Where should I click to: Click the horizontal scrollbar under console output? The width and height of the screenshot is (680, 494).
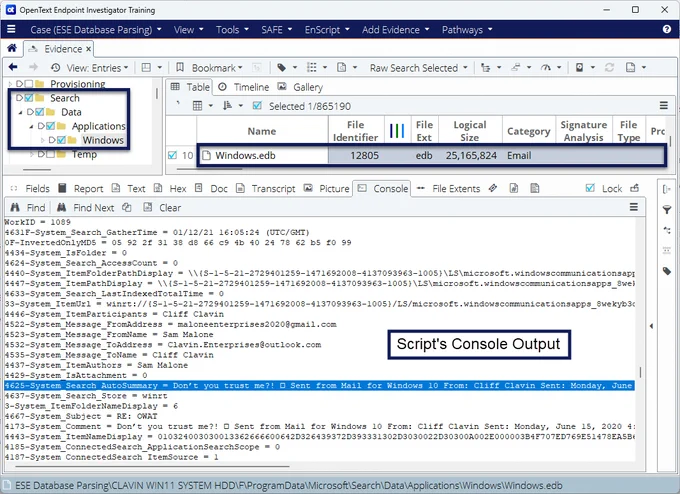pyautogui.click(x=152, y=467)
